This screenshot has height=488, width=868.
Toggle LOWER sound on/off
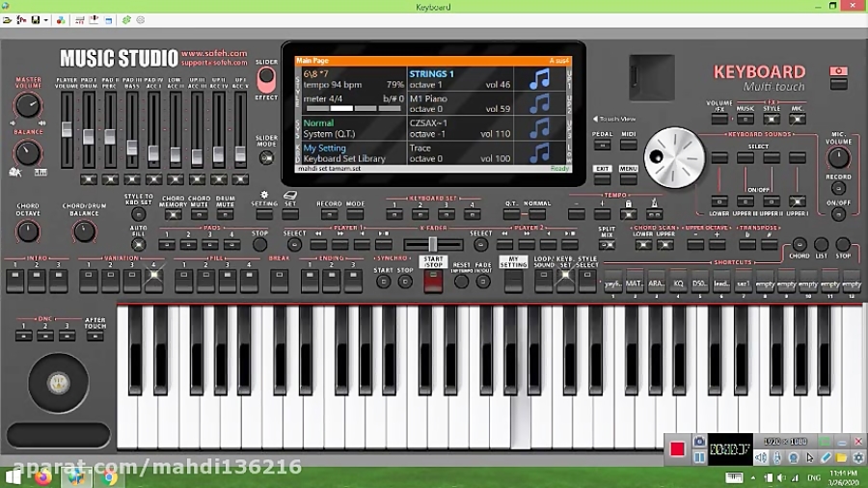click(719, 201)
